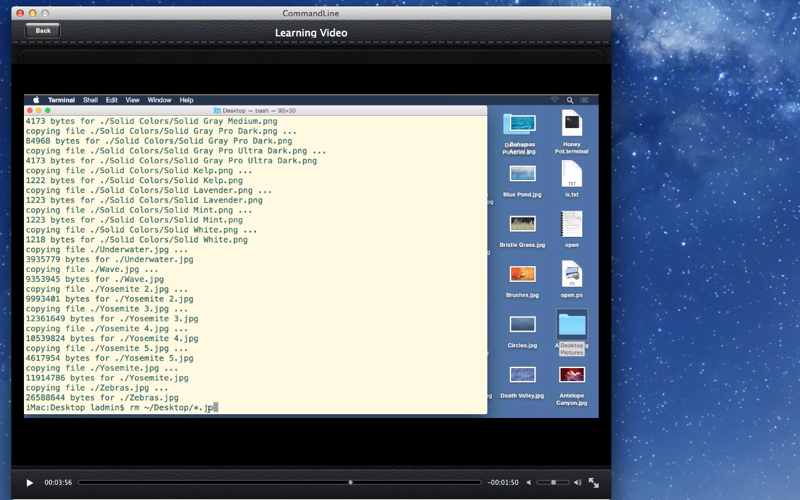Click the Wi-Fi status icon in video
This screenshot has height=500, width=800.
[x=555, y=100]
